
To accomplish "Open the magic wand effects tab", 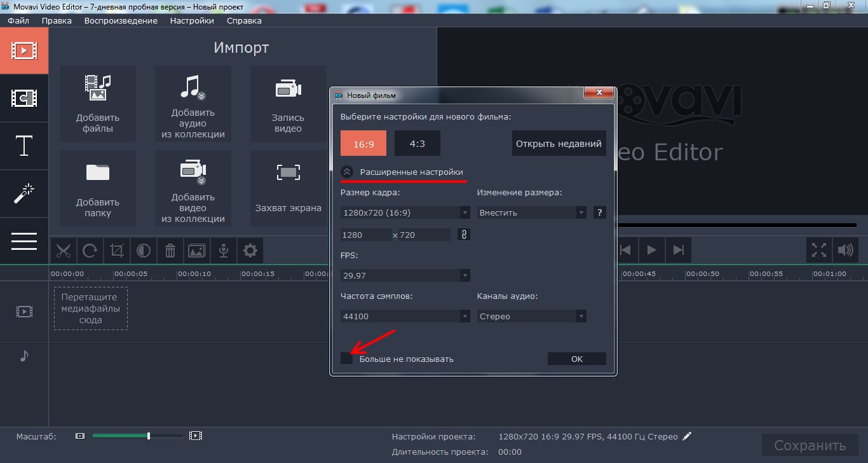I will click(x=24, y=193).
